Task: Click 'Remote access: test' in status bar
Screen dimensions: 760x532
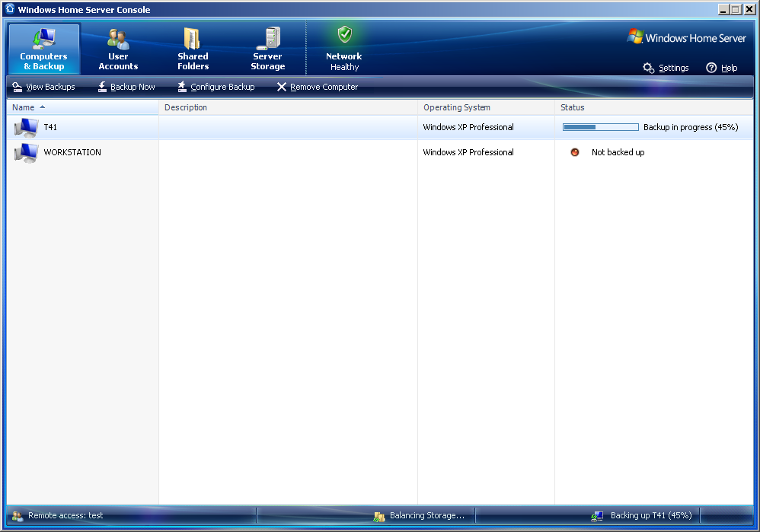Action: [x=65, y=515]
